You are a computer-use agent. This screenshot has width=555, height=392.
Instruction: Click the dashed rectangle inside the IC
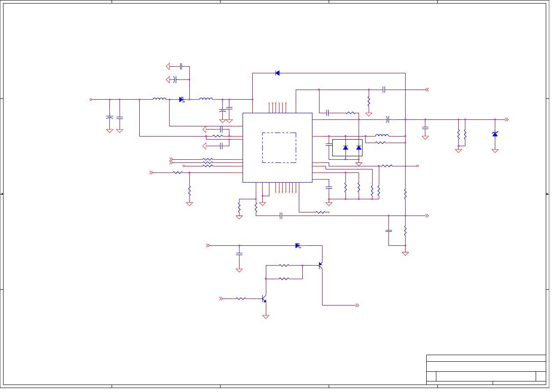pos(279,147)
